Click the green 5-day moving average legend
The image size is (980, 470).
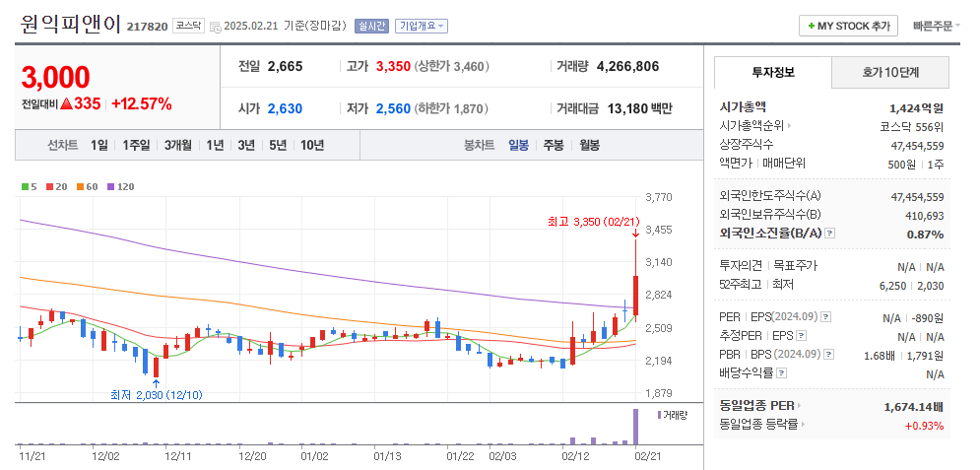tap(30, 186)
